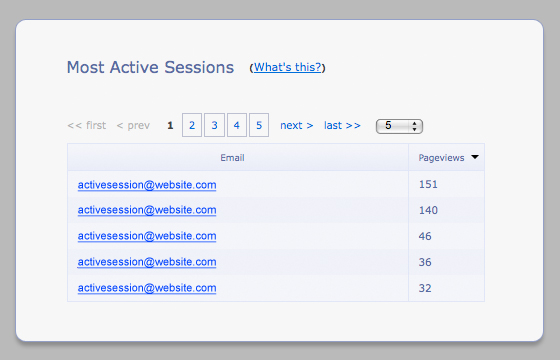Image resolution: width=560 pixels, height=360 pixels.
Task: Open email link with 46 pageviews
Action: [147, 236]
